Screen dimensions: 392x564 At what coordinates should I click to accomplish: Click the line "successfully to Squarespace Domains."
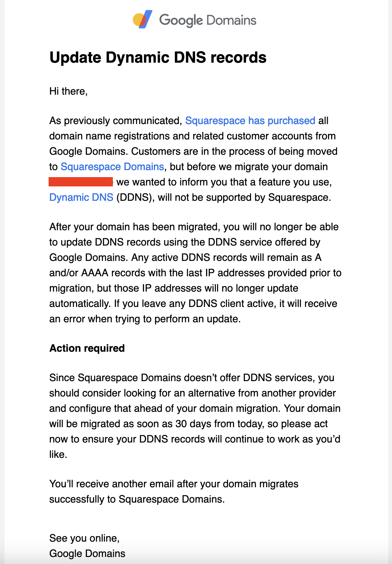point(137,499)
